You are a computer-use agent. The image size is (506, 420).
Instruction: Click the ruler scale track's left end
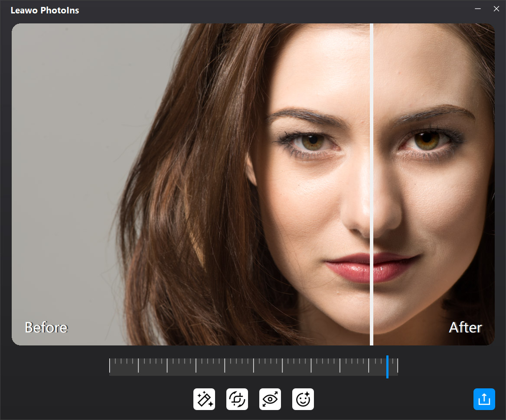click(x=110, y=367)
